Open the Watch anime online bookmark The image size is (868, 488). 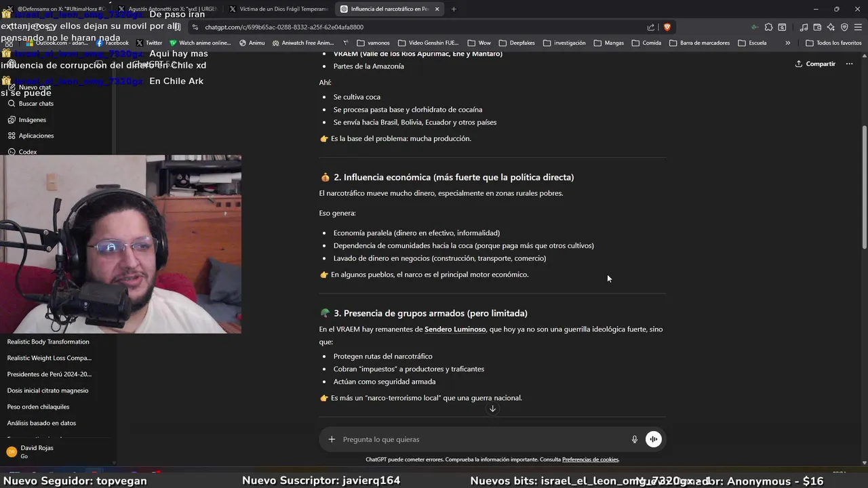pos(200,43)
